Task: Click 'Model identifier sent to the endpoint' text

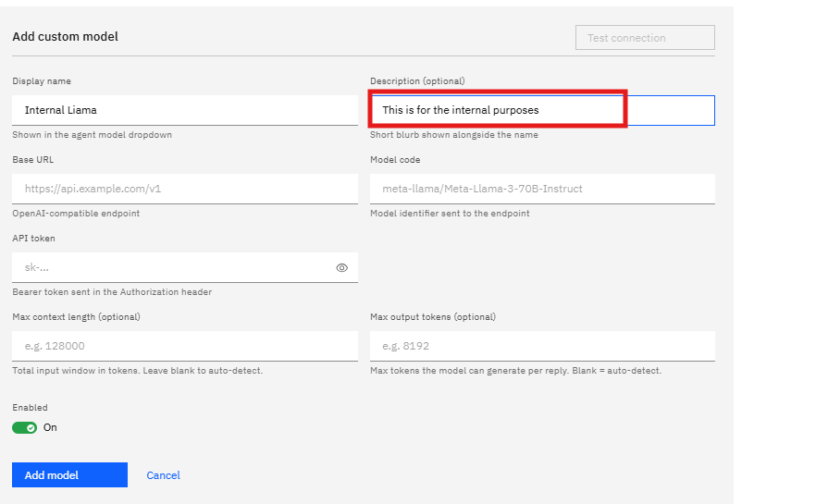Action: click(450, 214)
